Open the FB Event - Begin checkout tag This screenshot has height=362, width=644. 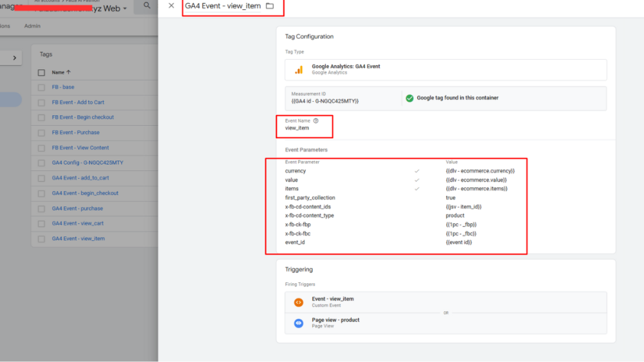pos(82,118)
